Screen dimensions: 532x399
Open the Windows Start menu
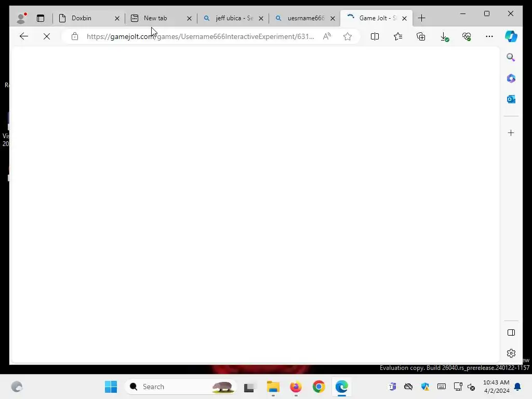111,387
